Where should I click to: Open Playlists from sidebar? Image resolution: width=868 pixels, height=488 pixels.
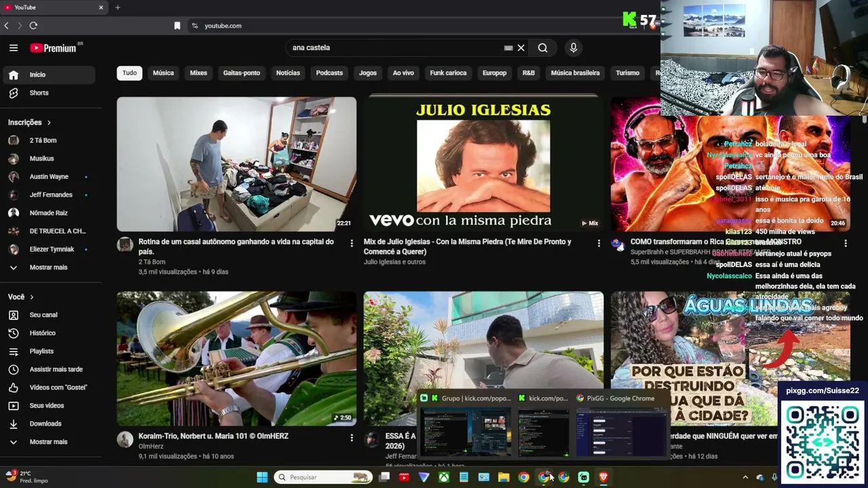click(x=49, y=351)
